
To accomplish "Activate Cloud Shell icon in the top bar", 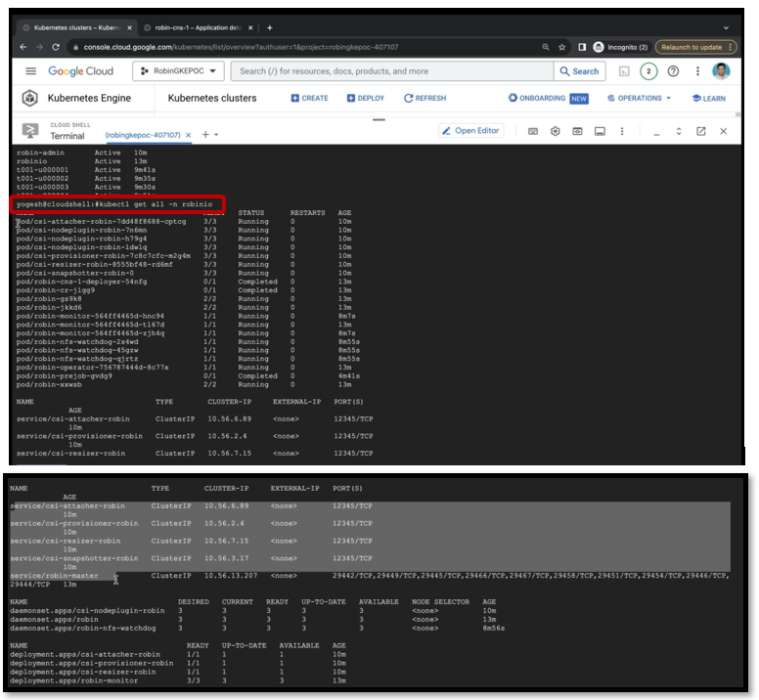I will coord(624,71).
